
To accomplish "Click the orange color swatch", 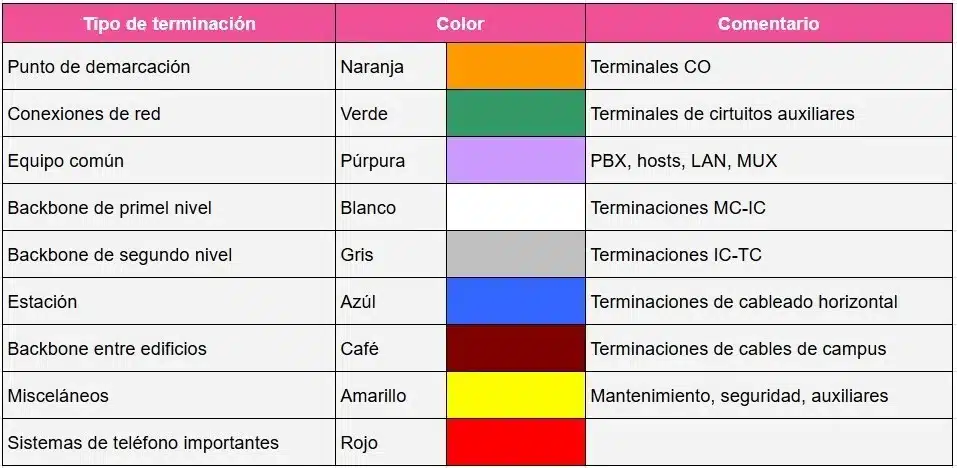I will click(x=515, y=67).
